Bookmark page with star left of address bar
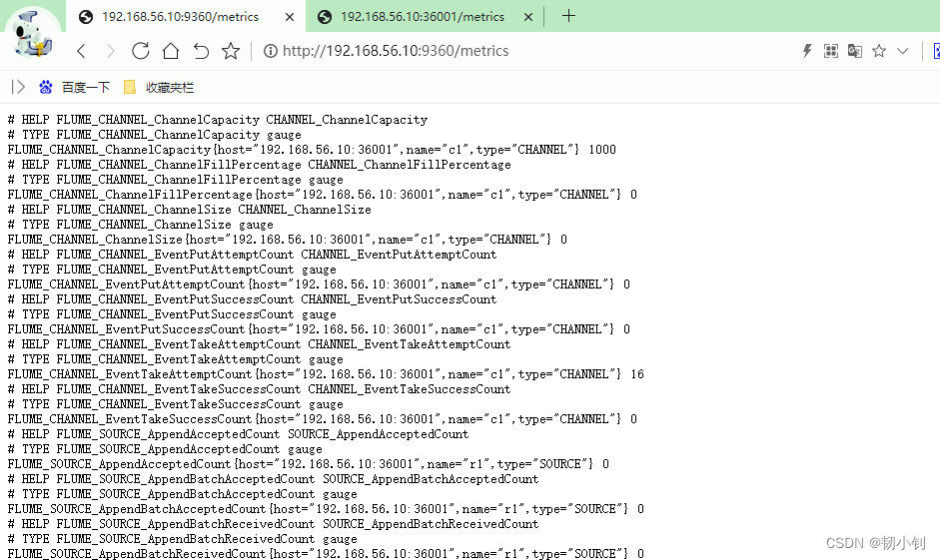940x560 pixels. (231, 51)
